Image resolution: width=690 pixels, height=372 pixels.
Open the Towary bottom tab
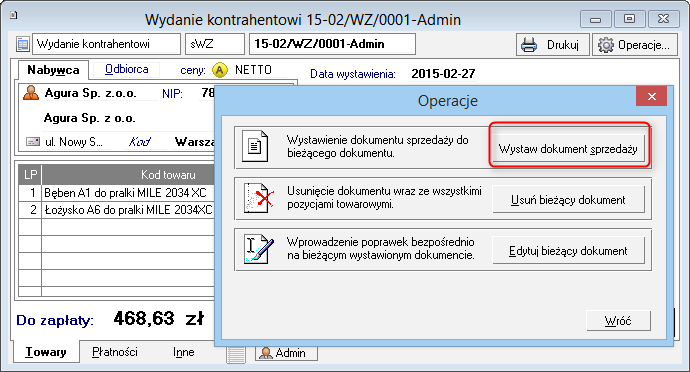(x=46, y=352)
